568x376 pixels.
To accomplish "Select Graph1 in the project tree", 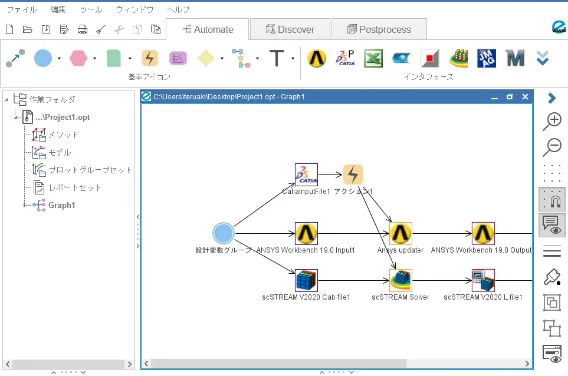I will coord(62,205).
